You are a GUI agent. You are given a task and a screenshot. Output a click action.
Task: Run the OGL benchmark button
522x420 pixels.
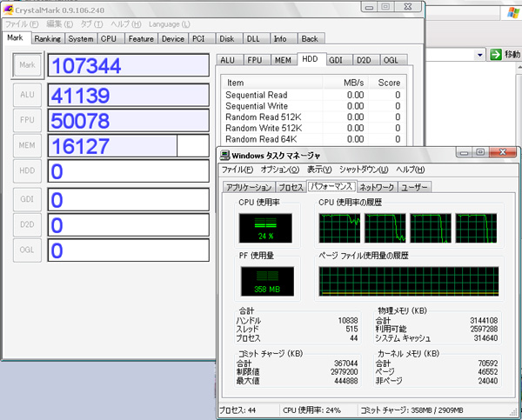27,250
